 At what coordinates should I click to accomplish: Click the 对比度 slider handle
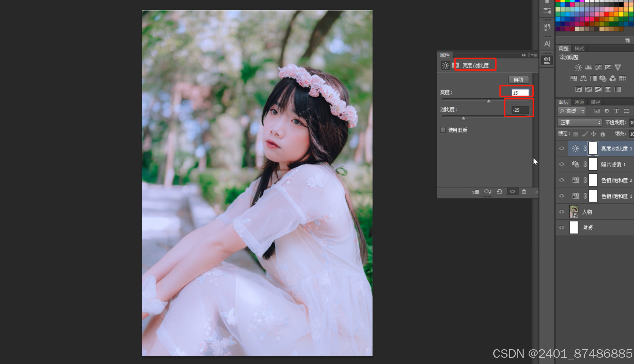tap(463, 118)
